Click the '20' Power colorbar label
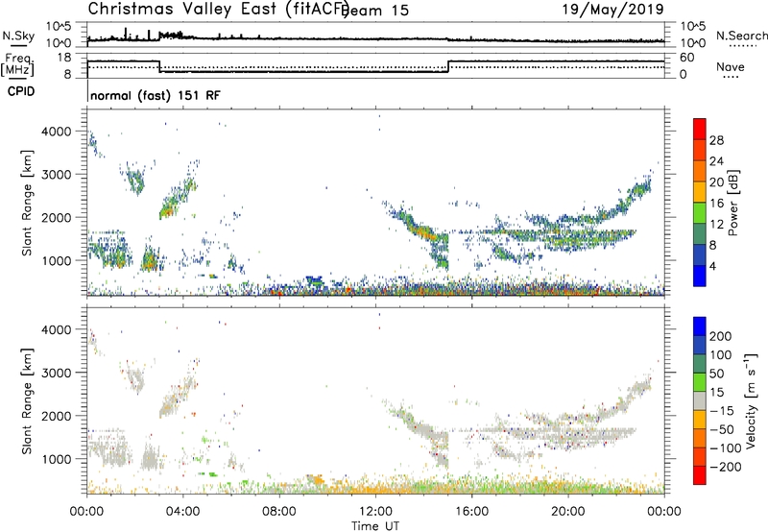This screenshot has width=768, height=532. (x=716, y=182)
